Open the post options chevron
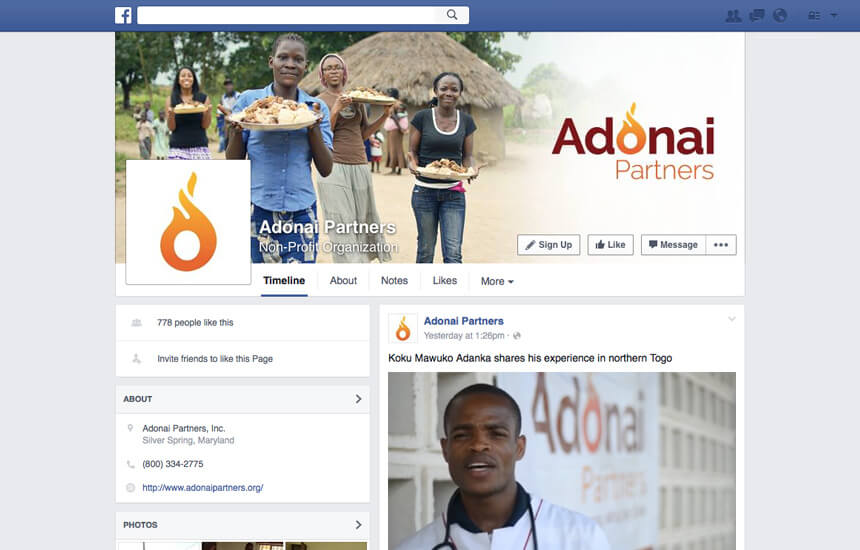This screenshot has width=860, height=550. (731, 319)
